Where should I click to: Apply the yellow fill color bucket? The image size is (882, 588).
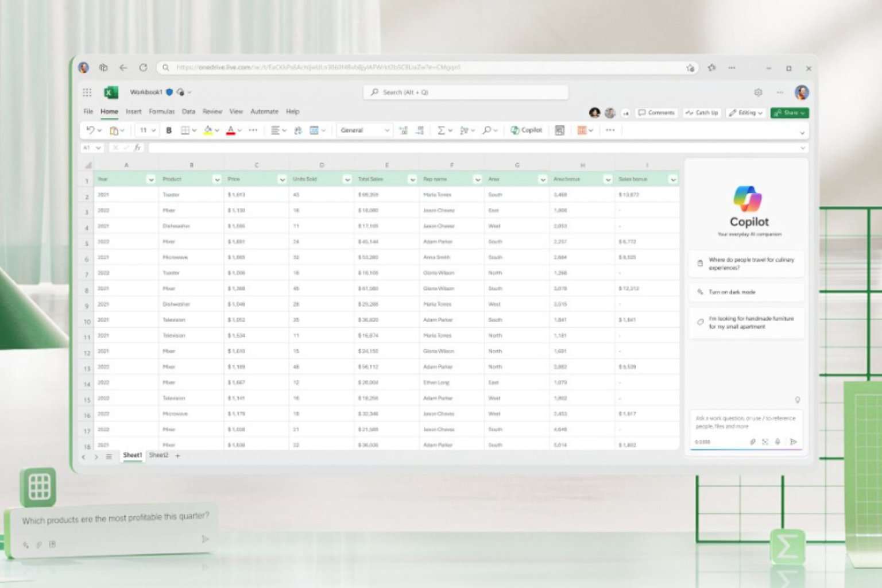click(x=208, y=130)
